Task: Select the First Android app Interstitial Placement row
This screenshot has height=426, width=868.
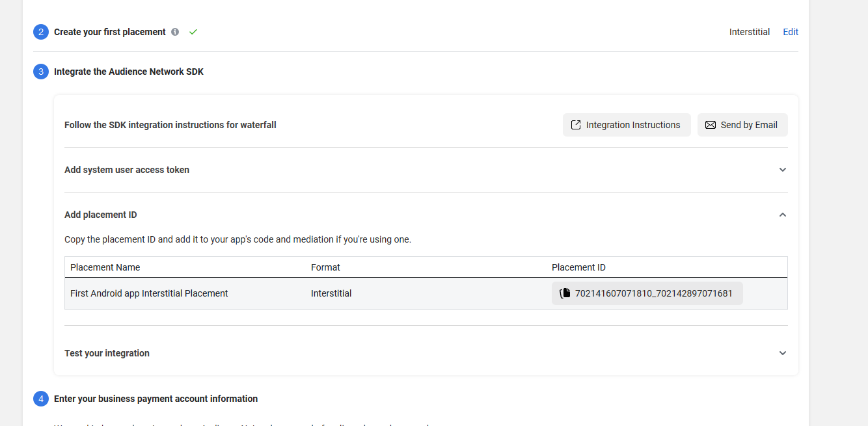Action: [x=149, y=293]
